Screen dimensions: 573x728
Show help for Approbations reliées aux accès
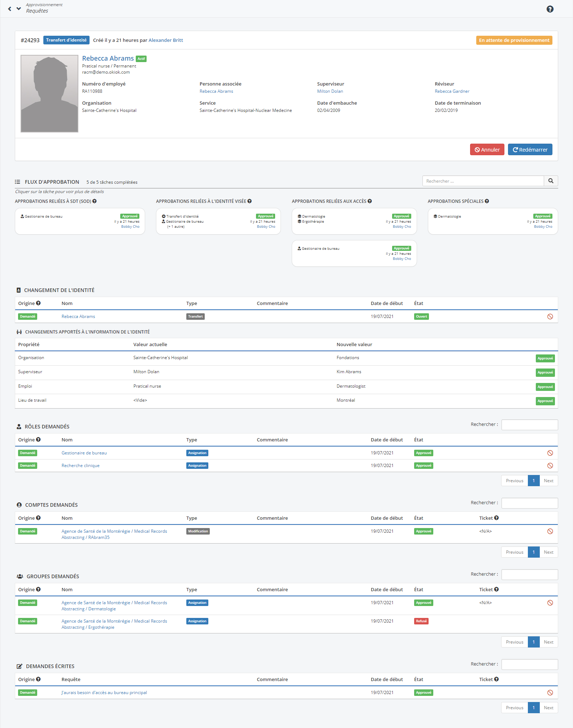click(370, 201)
